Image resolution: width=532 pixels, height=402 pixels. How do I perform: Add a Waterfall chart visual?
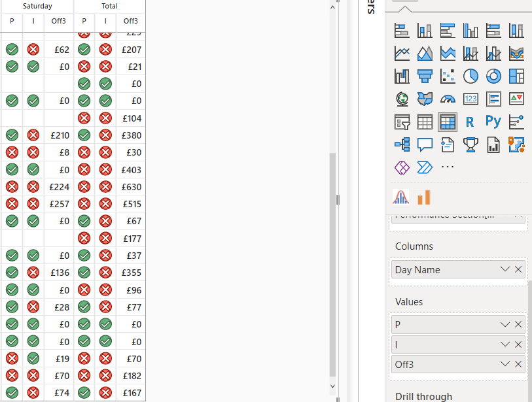[x=402, y=76]
